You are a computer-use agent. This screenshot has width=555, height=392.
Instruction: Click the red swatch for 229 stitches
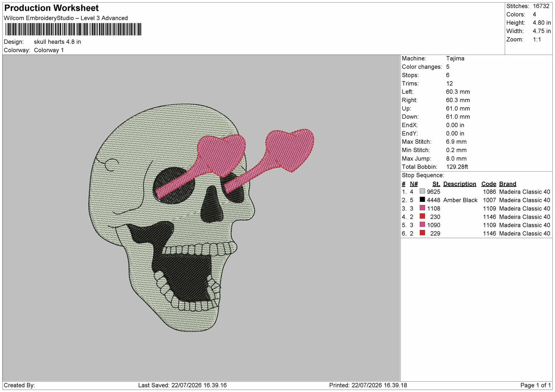click(x=422, y=233)
